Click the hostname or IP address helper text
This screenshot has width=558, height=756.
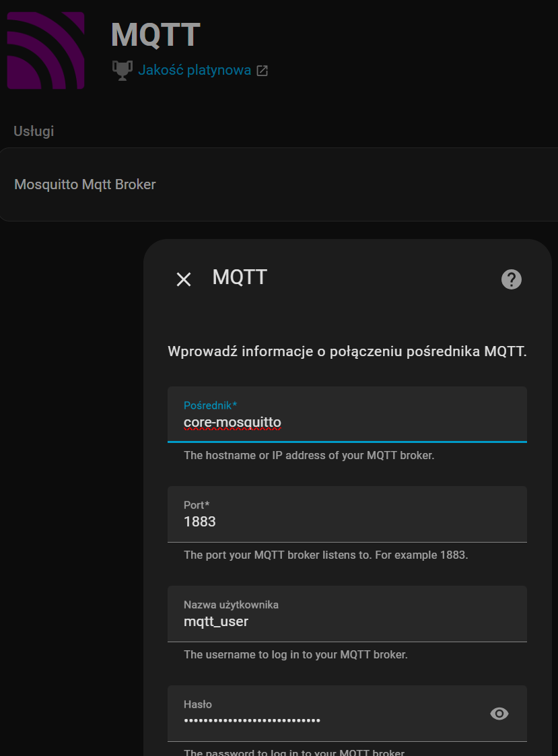(x=309, y=456)
